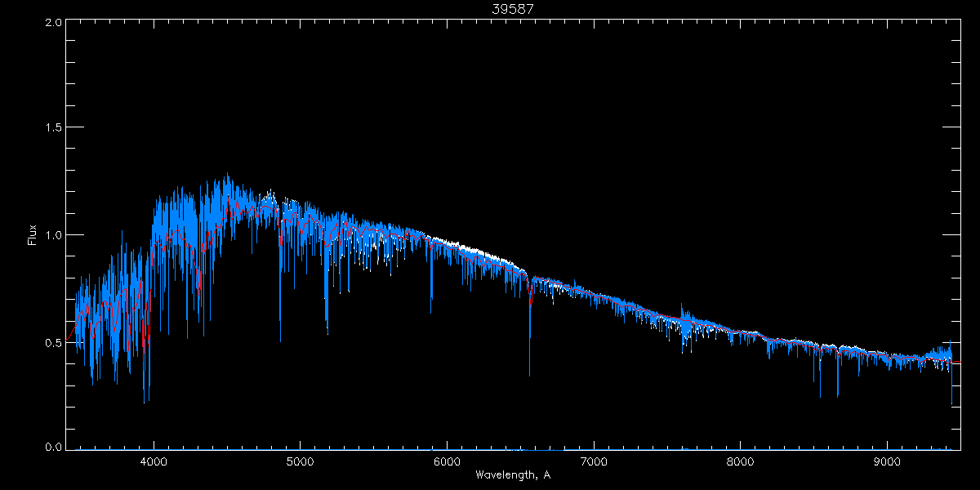The width and height of the screenshot is (980, 490).
Task: Click the spectrum's highest peak near 4500 Å
Action: [227, 174]
